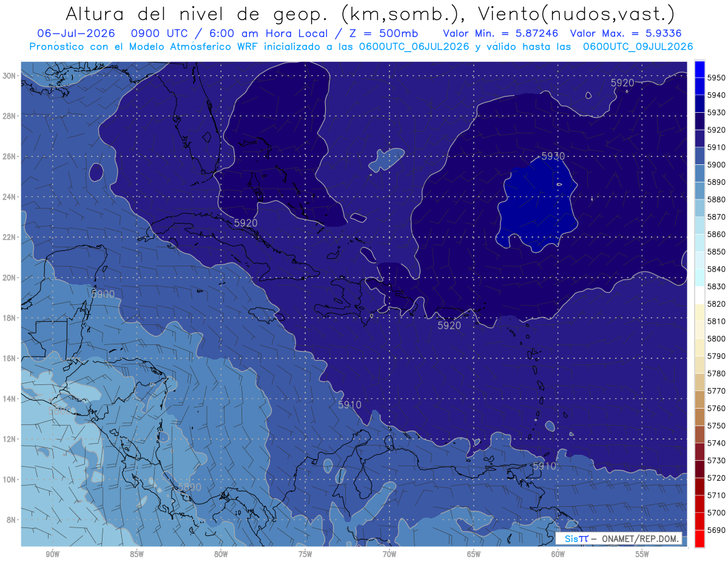Click color bar swatch between 5720 and 5730

click(699, 469)
